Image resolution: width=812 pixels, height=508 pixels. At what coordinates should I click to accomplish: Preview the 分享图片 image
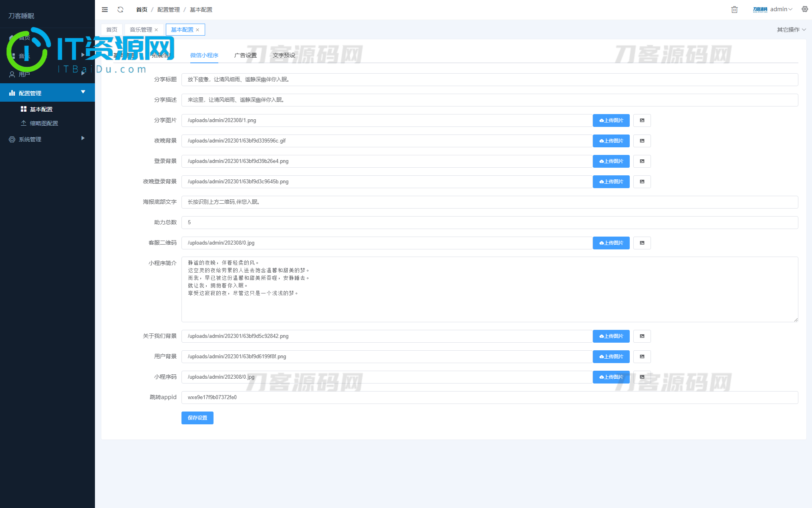[x=642, y=120]
